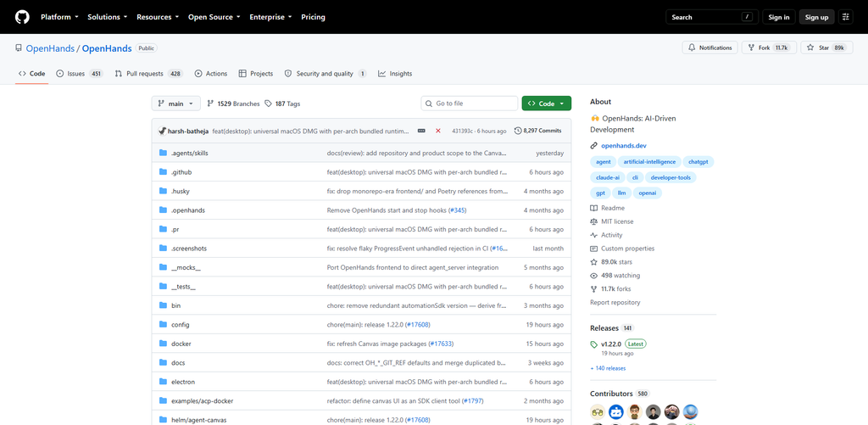Open the helm/agent-canvas folder
868x425 pixels.
pyautogui.click(x=198, y=420)
